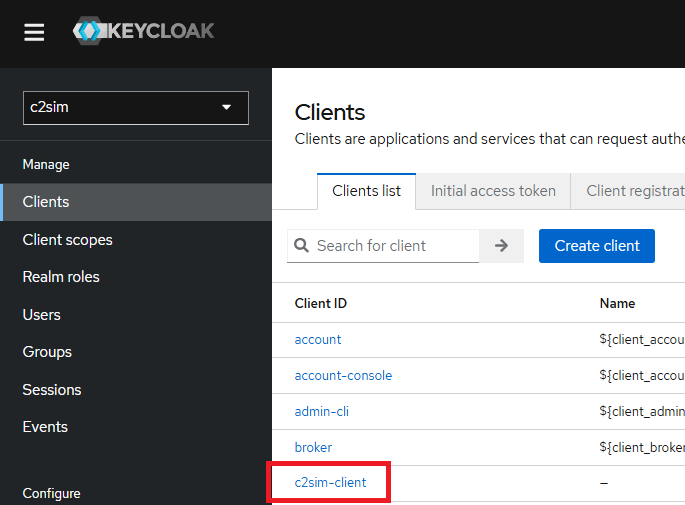
Task: Open Clients in the sidebar
Action: click(46, 202)
